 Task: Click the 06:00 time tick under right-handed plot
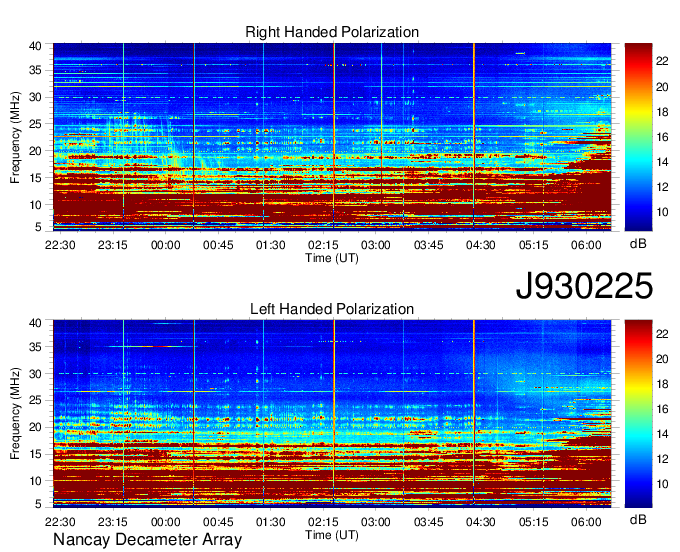tap(586, 245)
